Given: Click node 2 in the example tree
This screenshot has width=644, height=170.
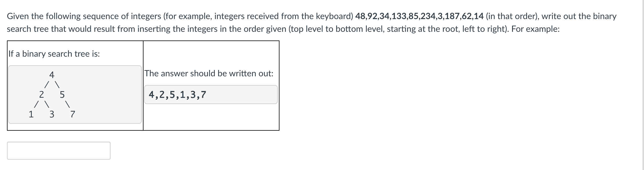Looking at the screenshot, I should (41, 95).
